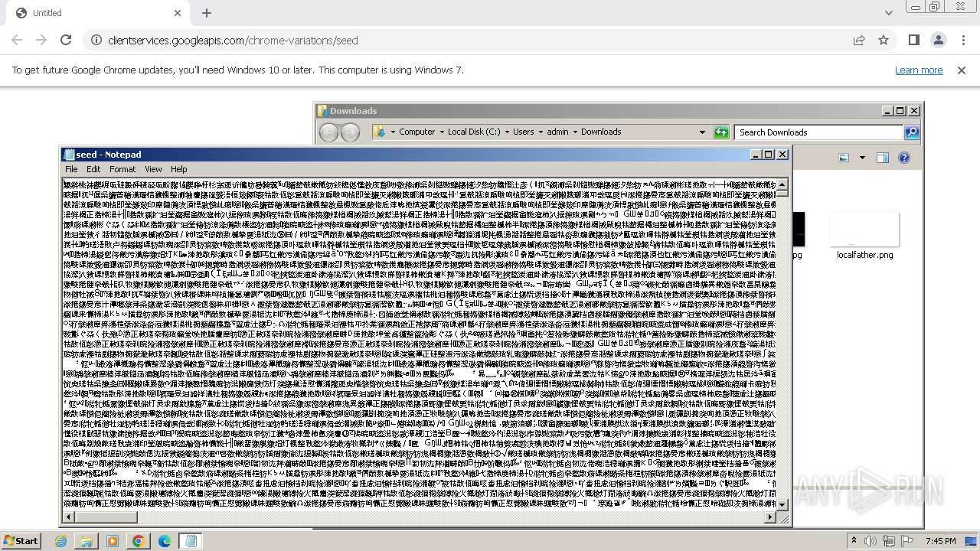Viewport: 980px width, 551px height.
Task: Go back in Chrome browser history
Action: 17,40
